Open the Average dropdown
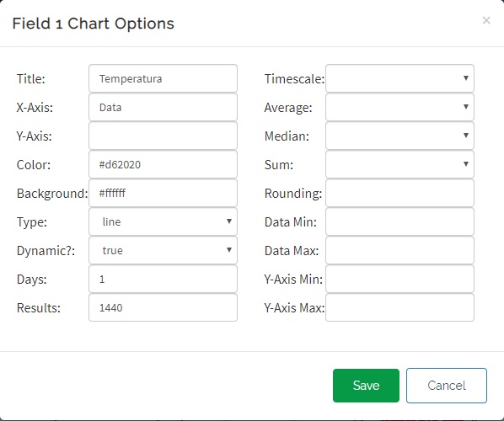This screenshot has width=504, height=421. tap(399, 107)
